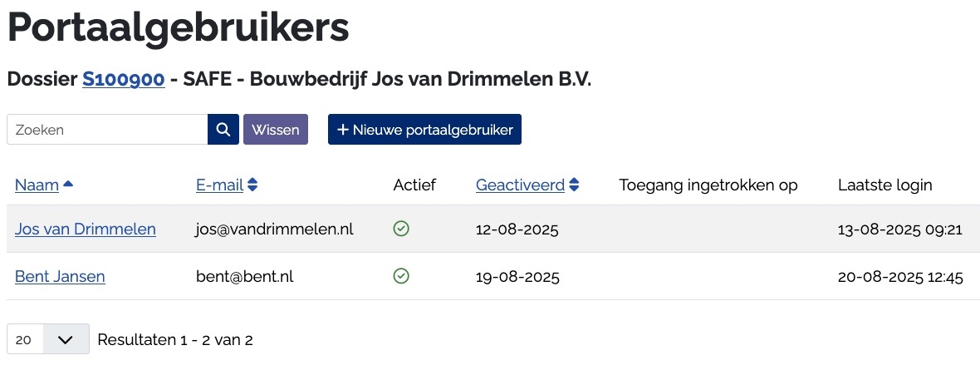Viewport: 980px width, 375px height.
Task: Click the Naam ascending sort arrow
Action: coord(68,185)
